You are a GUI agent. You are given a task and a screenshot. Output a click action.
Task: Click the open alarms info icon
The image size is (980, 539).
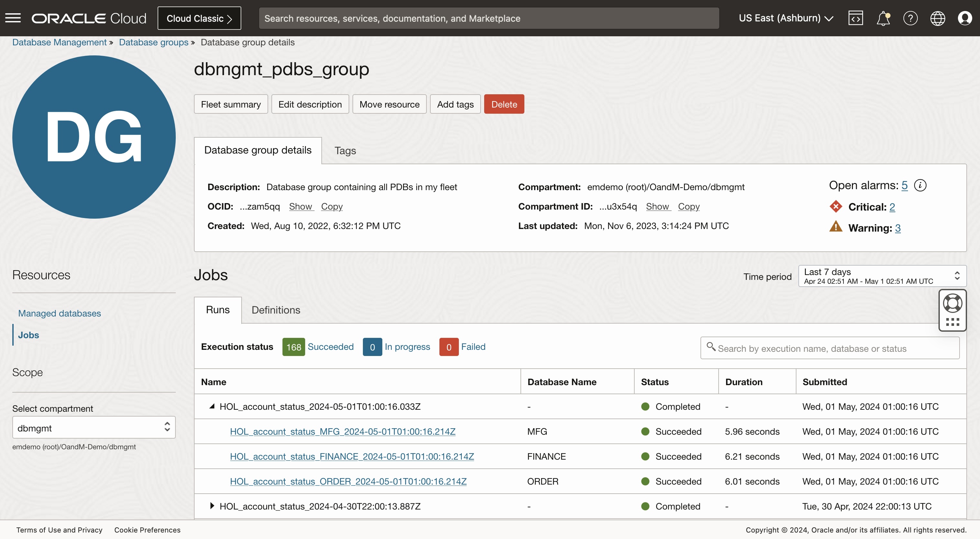(920, 186)
